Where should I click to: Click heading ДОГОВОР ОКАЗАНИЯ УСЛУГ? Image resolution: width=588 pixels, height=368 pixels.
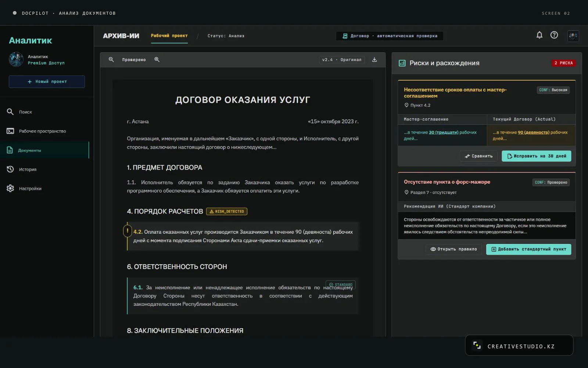243,100
